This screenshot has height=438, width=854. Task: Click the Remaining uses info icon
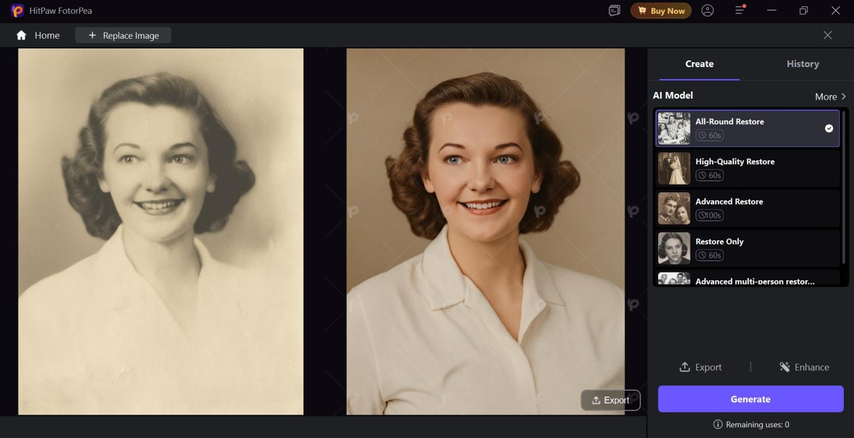(x=718, y=424)
